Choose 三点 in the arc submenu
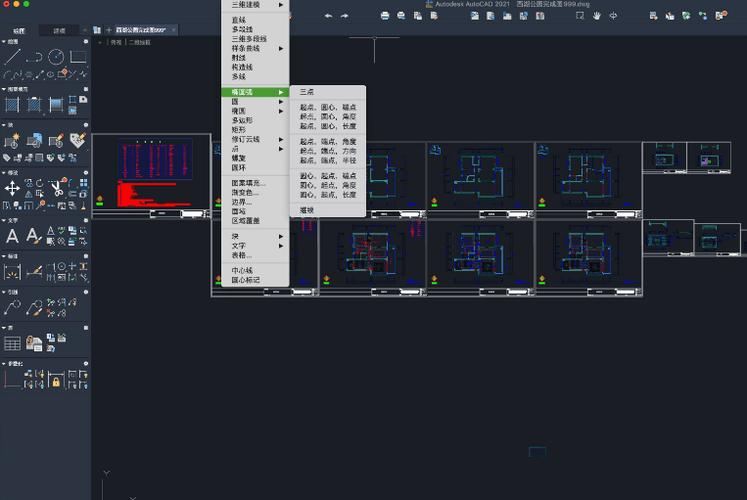 [x=307, y=91]
